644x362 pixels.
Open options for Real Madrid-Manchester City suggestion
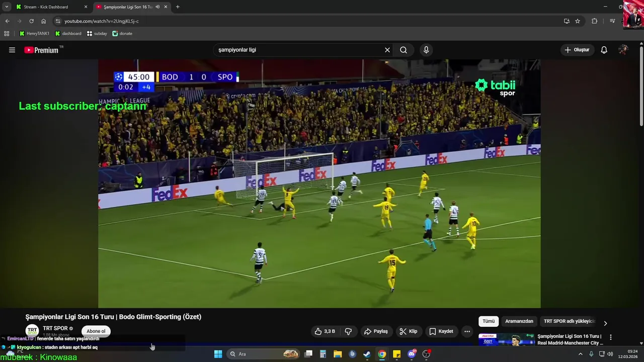coord(611,337)
